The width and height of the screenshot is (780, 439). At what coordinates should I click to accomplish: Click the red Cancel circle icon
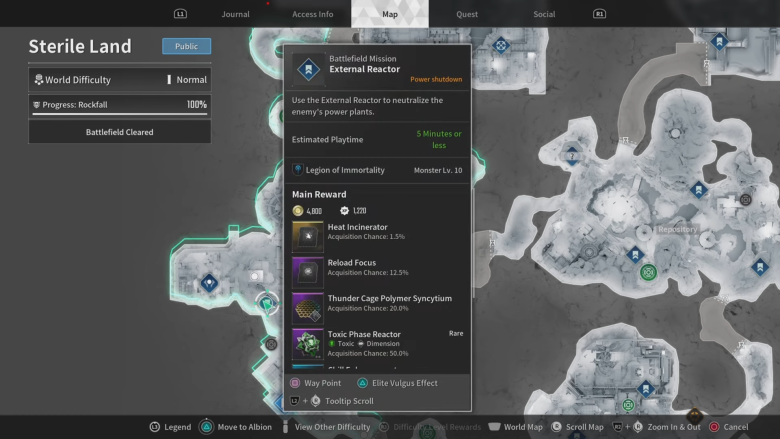714,427
